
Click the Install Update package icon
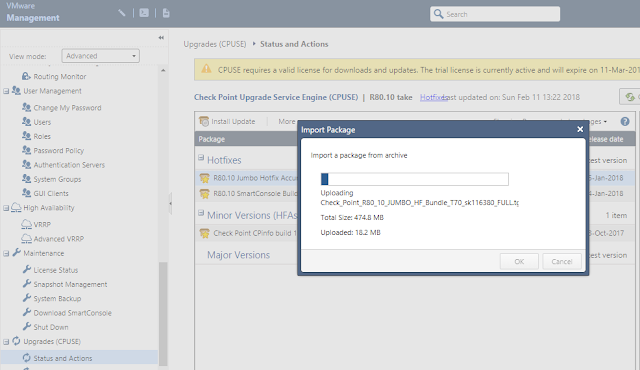pyautogui.click(x=204, y=121)
